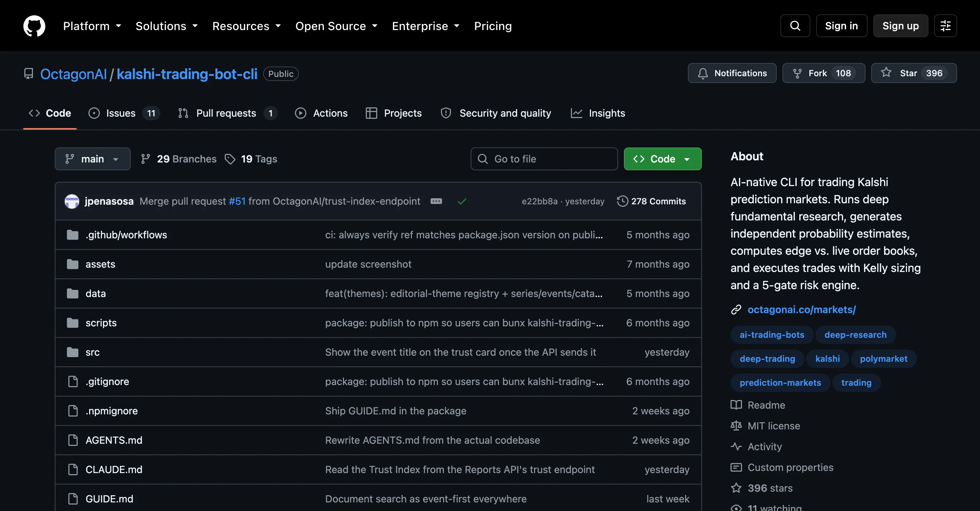Select the prediction-markets topic tag
980x511 pixels.
tap(780, 383)
